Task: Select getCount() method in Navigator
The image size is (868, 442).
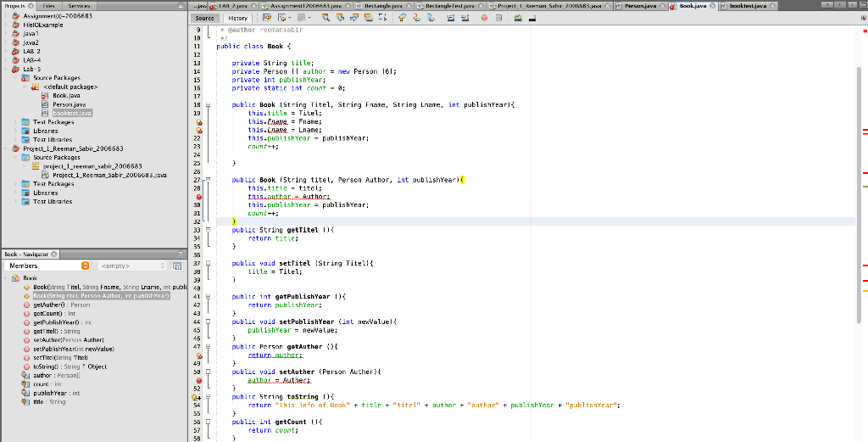Action: (54, 314)
